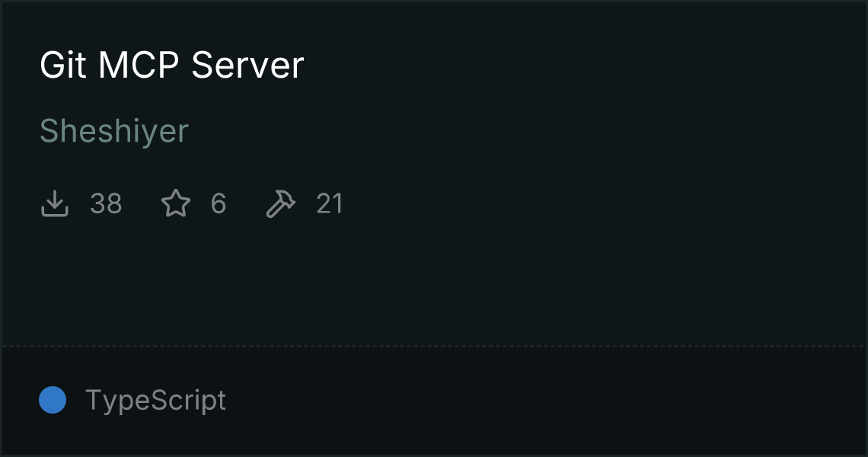Image resolution: width=868 pixels, height=457 pixels.
Task: Select the TypeScript language label
Action: point(155,400)
